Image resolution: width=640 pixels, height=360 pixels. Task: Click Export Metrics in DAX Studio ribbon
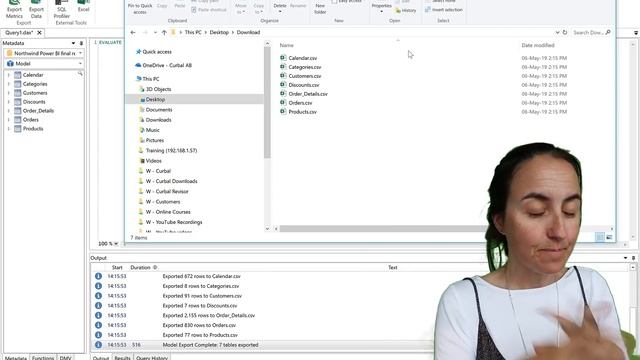click(14, 9)
